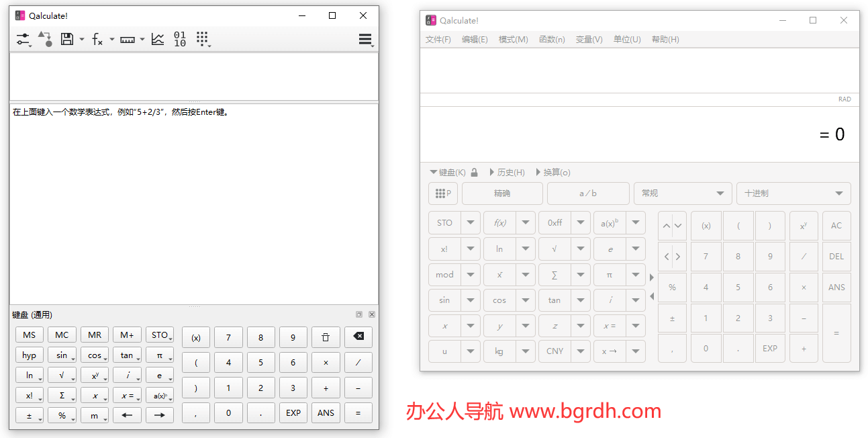Click the save/store floppy disk icon
This screenshot has height=438, width=868.
pyautogui.click(x=67, y=40)
